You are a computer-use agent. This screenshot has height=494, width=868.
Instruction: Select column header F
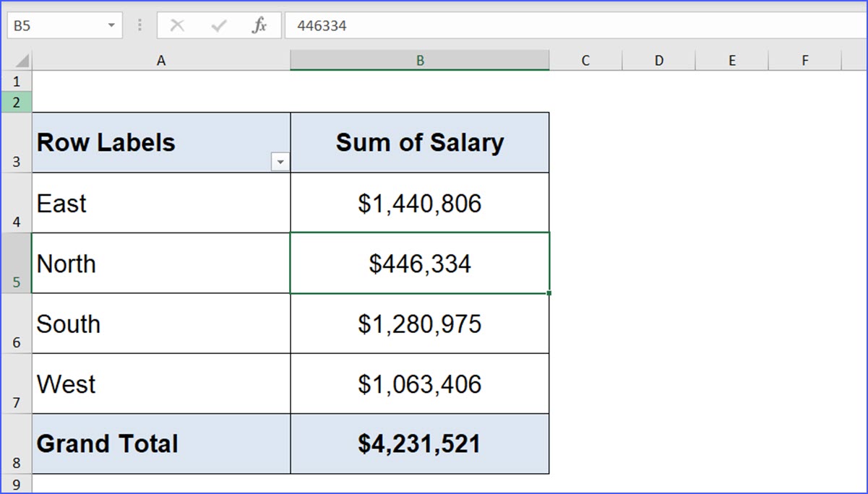(804, 60)
